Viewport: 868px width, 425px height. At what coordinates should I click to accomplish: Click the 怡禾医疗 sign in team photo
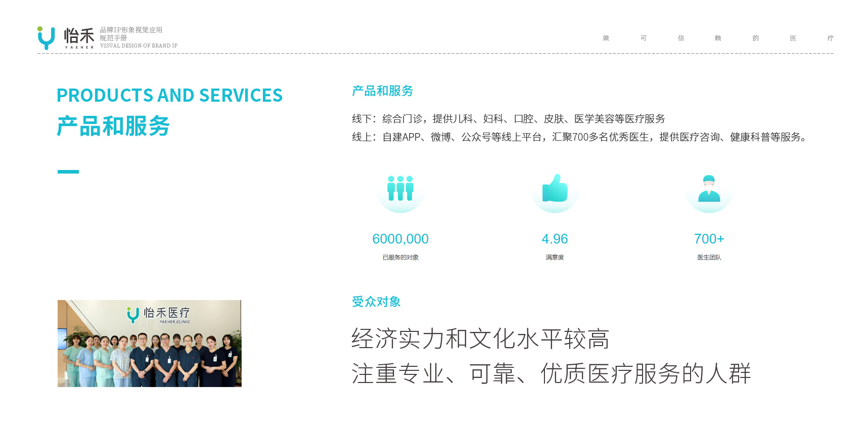(158, 314)
